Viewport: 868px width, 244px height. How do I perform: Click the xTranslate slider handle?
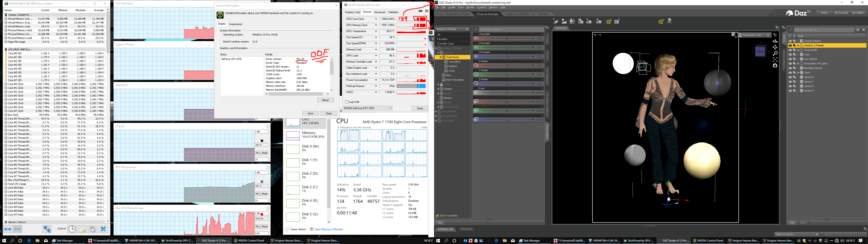click(x=507, y=38)
